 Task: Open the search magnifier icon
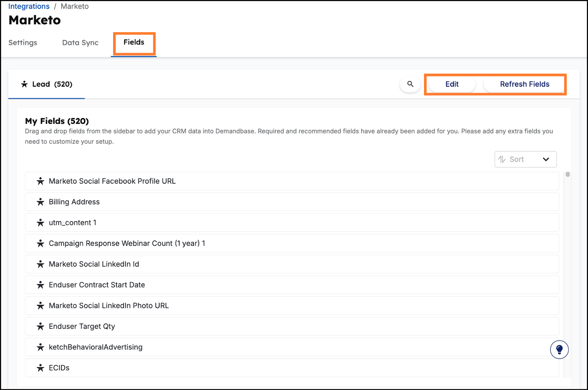pyautogui.click(x=410, y=84)
